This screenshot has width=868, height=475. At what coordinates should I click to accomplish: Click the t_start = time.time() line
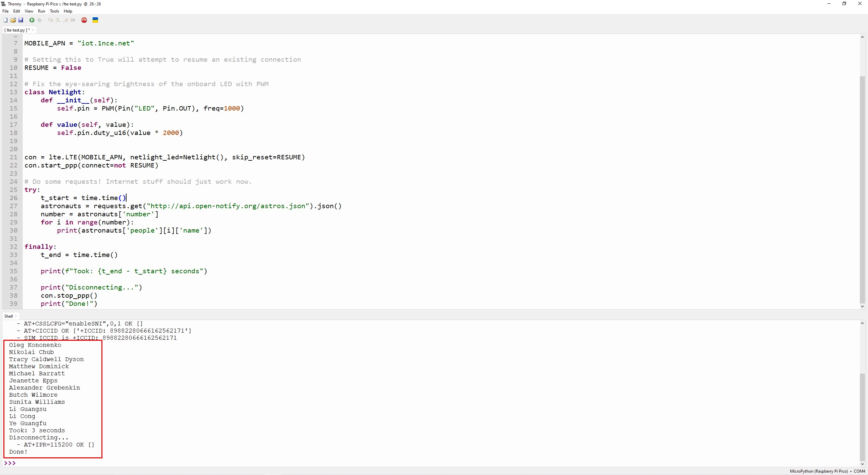coord(83,198)
